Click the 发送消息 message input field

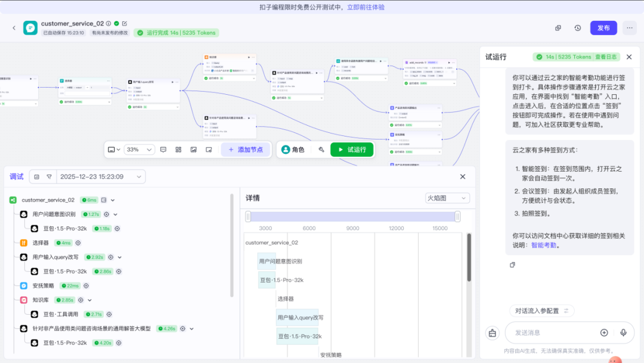click(x=552, y=333)
